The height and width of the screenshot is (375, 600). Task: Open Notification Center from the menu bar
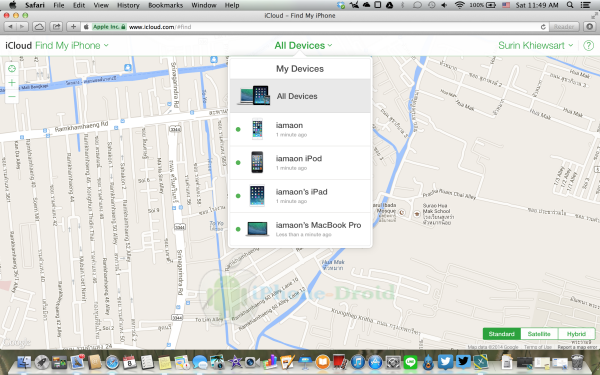[x=585, y=5]
